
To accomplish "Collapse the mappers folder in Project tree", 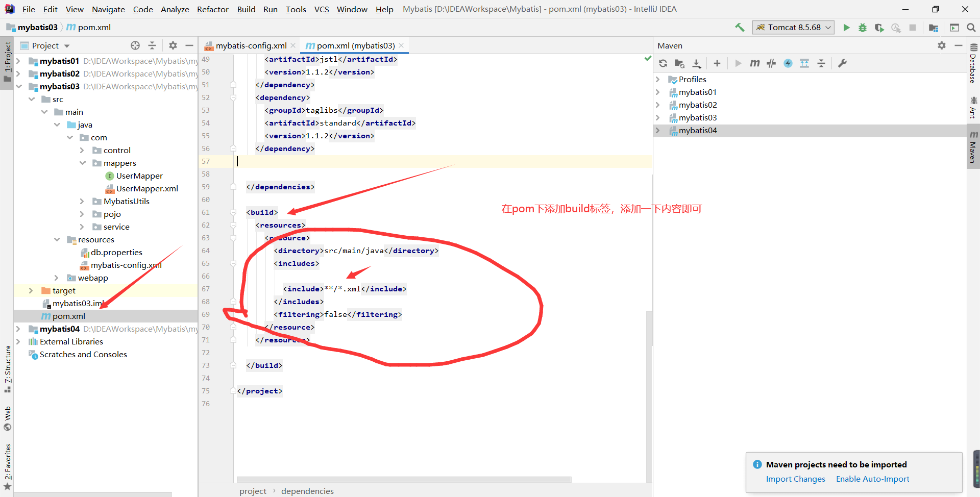I will 83,163.
